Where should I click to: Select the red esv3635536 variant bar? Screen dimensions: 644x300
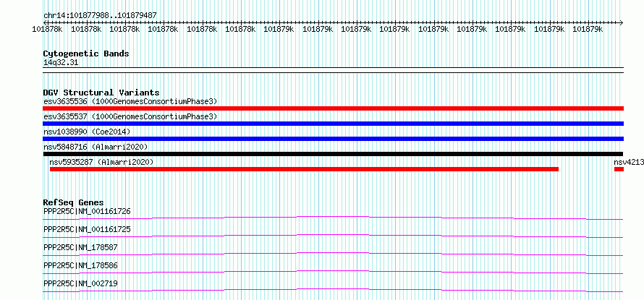(333, 108)
